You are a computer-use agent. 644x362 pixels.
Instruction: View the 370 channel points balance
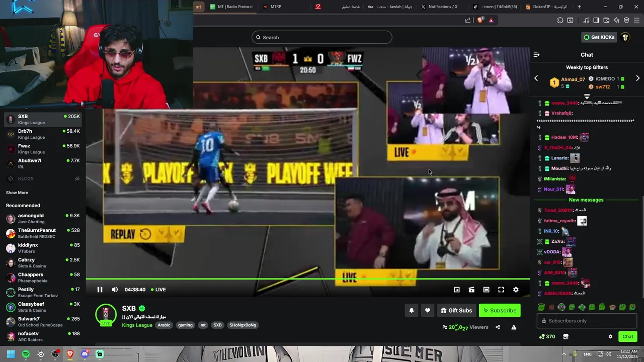[547, 337]
